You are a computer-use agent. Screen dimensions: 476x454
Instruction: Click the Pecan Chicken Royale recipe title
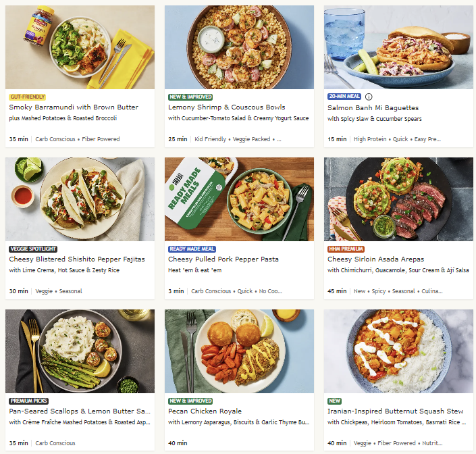[205, 411]
